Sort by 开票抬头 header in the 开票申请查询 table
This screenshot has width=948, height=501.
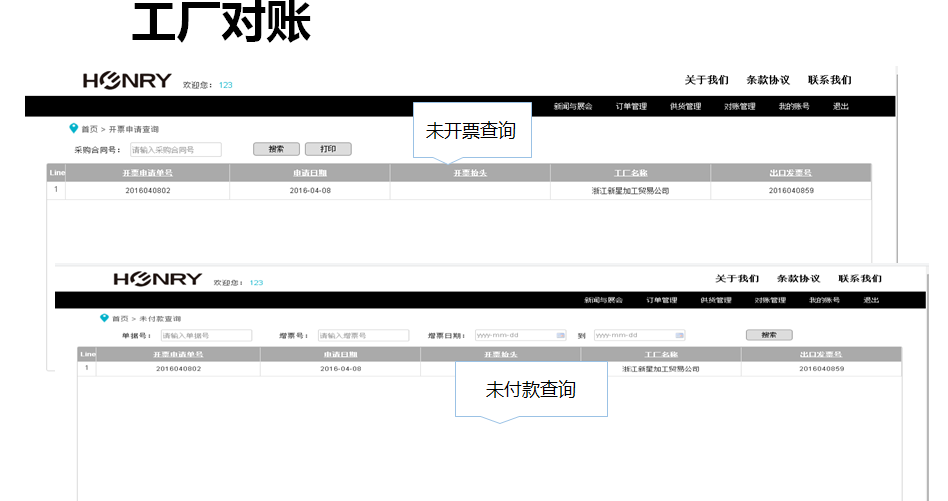pyautogui.click(x=470, y=173)
